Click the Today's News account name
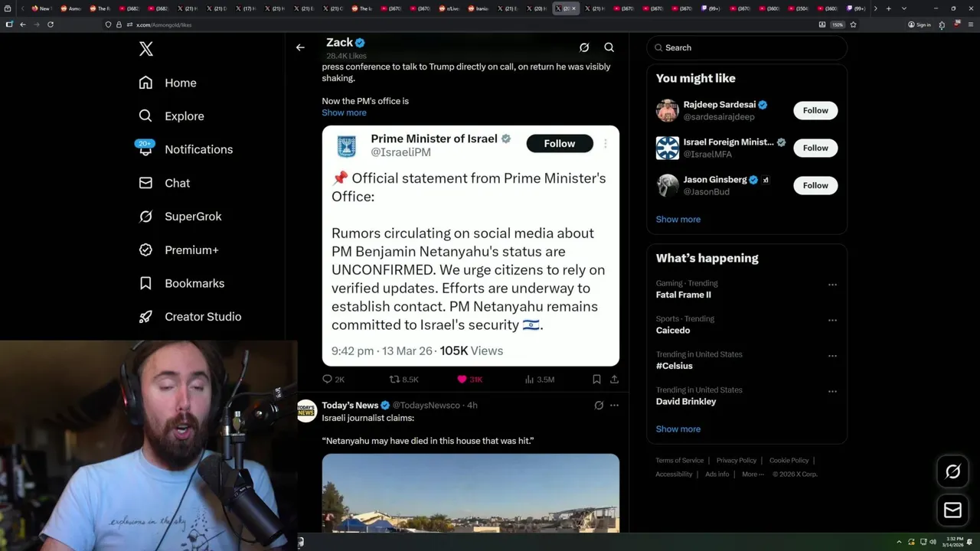The image size is (980, 551). pyautogui.click(x=350, y=406)
